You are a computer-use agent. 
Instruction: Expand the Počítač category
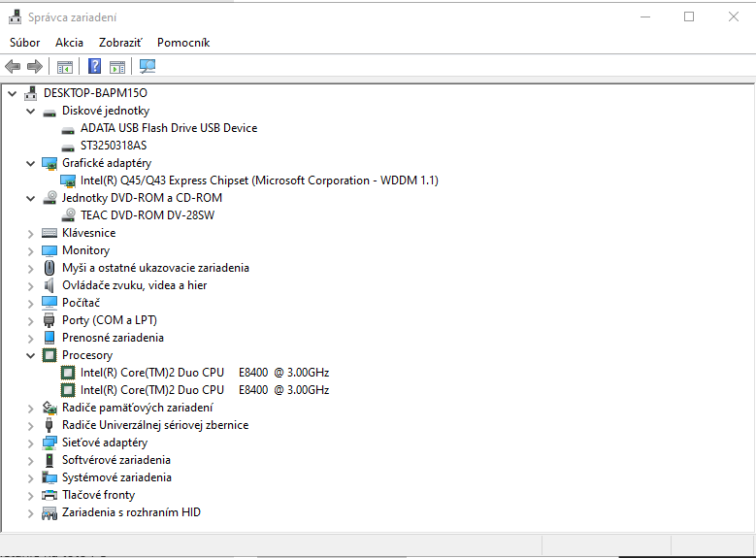[31, 304]
